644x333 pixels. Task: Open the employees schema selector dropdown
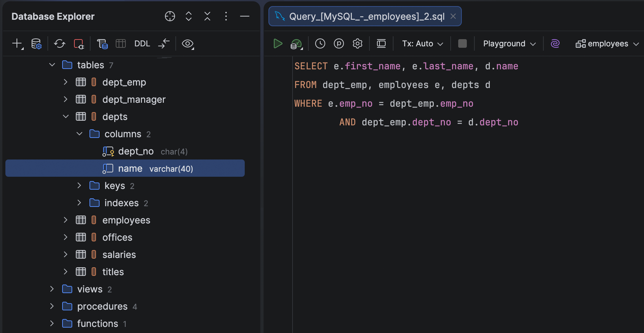tap(607, 44)
